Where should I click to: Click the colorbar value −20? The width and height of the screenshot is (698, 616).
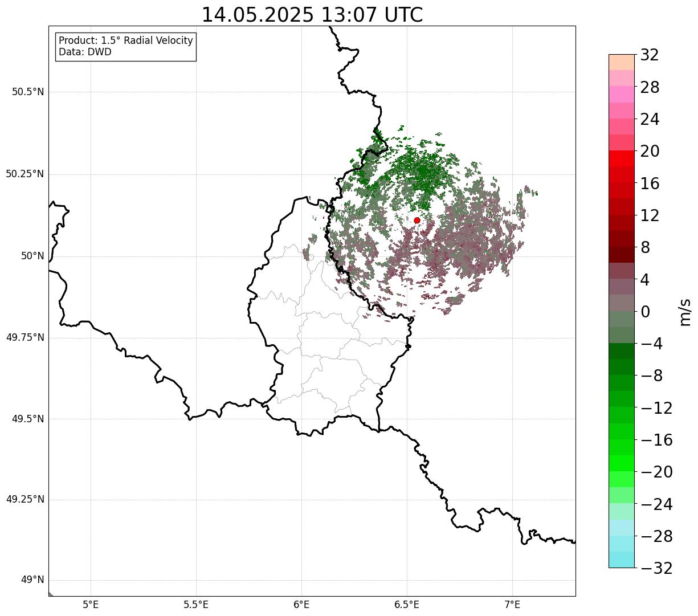(x=656, y=472)
